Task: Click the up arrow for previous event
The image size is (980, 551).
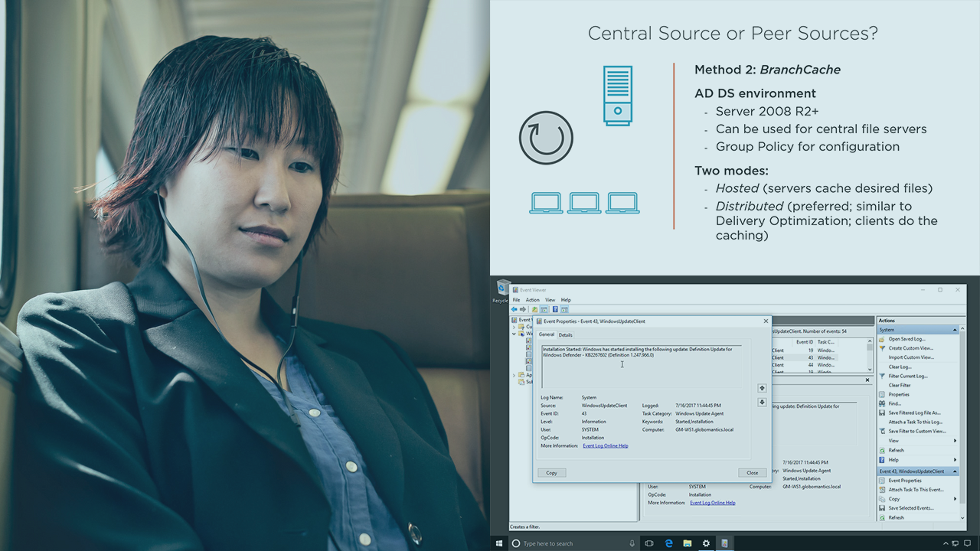Action: pos(762,388)
